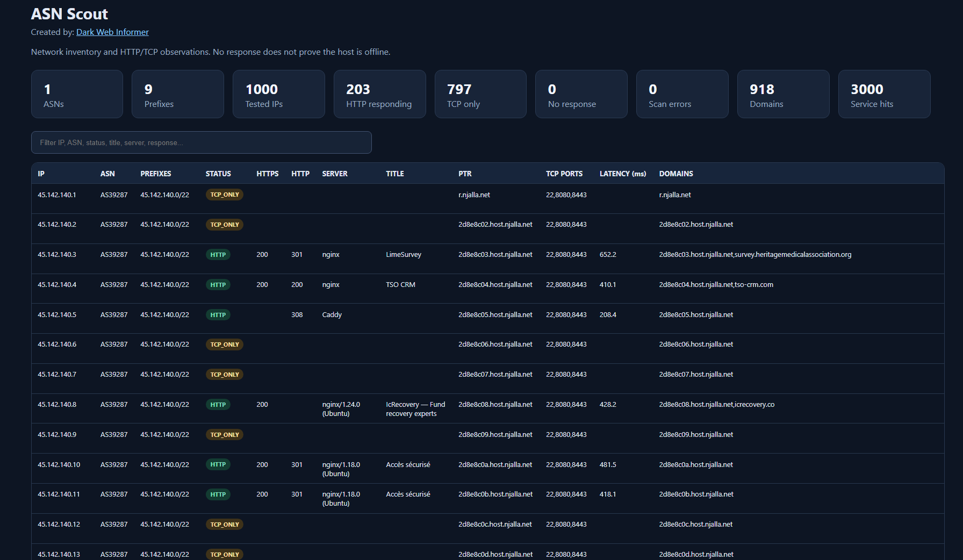Click the TCP_ONLY badge for 45.142.140.7

(x=225, y=375)
